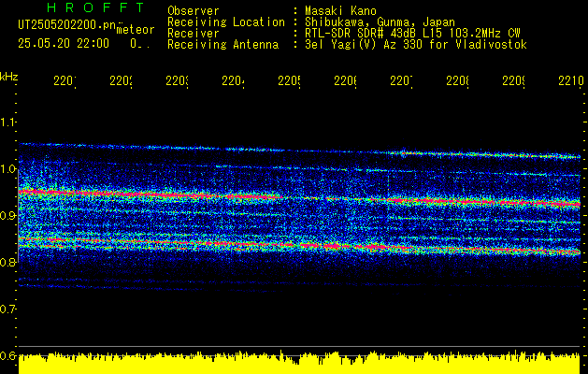Click the 2209 time axis marker
Image resolution: width=588 pixels, height=374 pixels.
tap(514, 81)
